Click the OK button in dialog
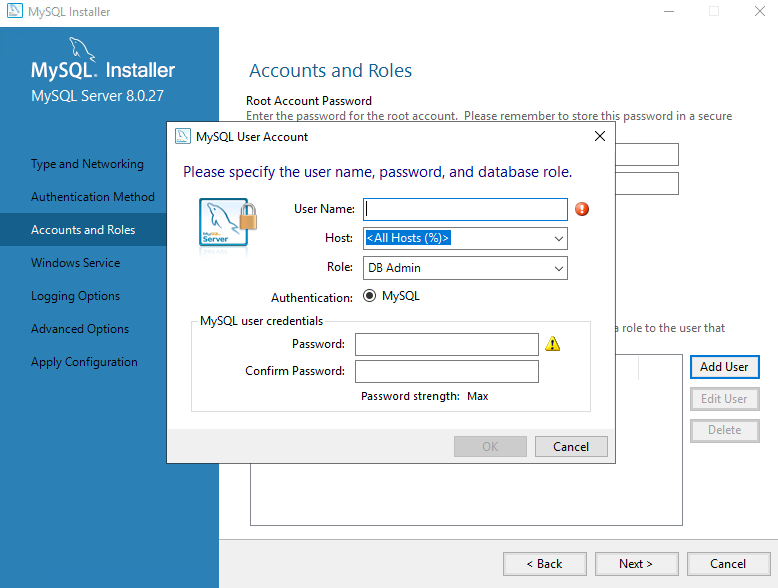 [490, 447]
